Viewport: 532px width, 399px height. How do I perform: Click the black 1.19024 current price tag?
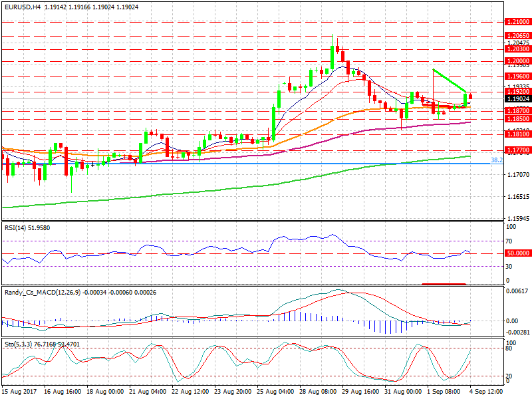coord(518,98)
